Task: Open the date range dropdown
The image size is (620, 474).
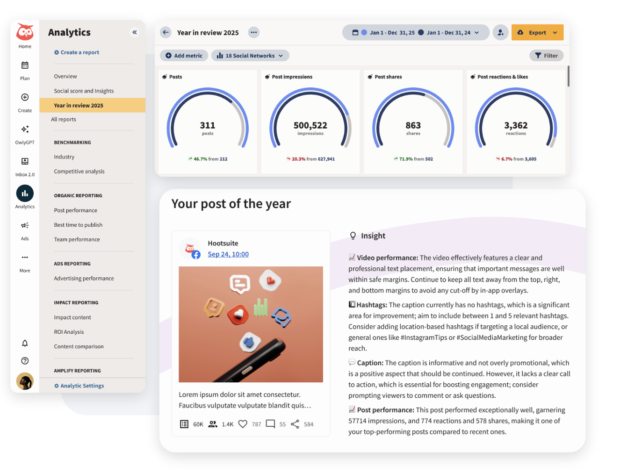Action: [x=416, y=32]
